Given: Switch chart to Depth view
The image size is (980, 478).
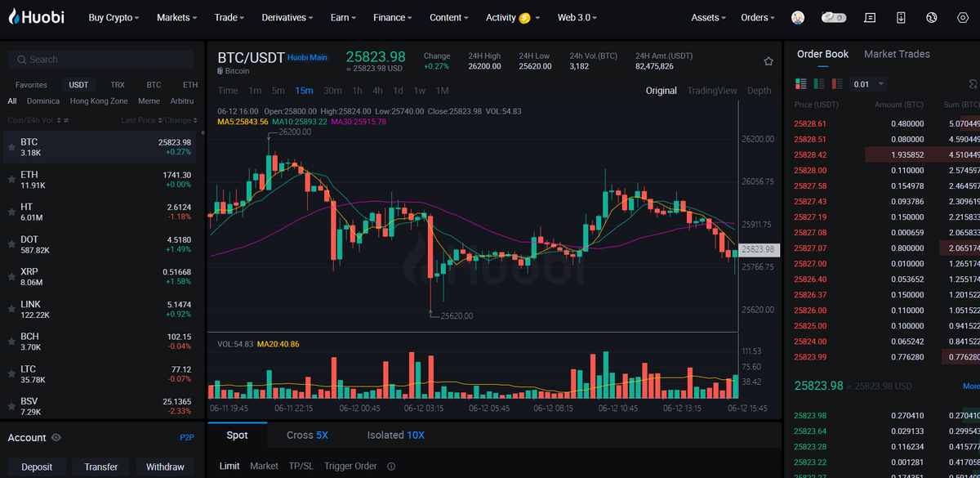Looking at the screenshot, I should [x=759, y=91].
